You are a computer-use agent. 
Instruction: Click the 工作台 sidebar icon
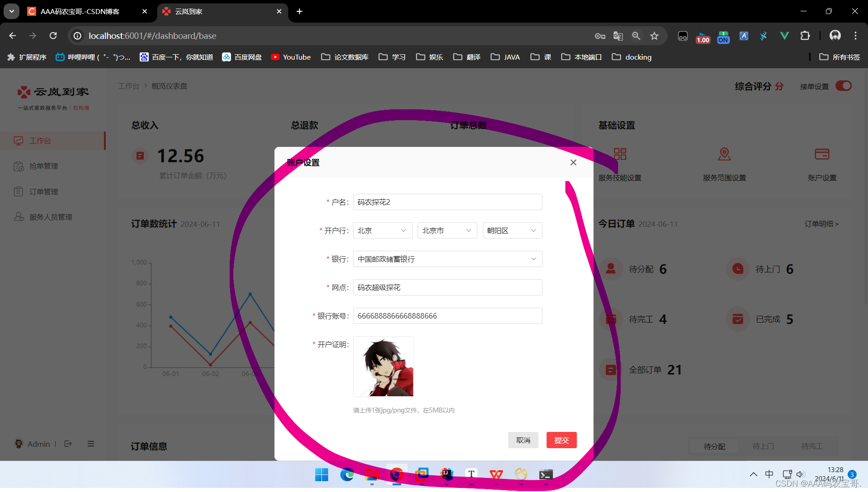pyautogui.click(x=18, y=141)
